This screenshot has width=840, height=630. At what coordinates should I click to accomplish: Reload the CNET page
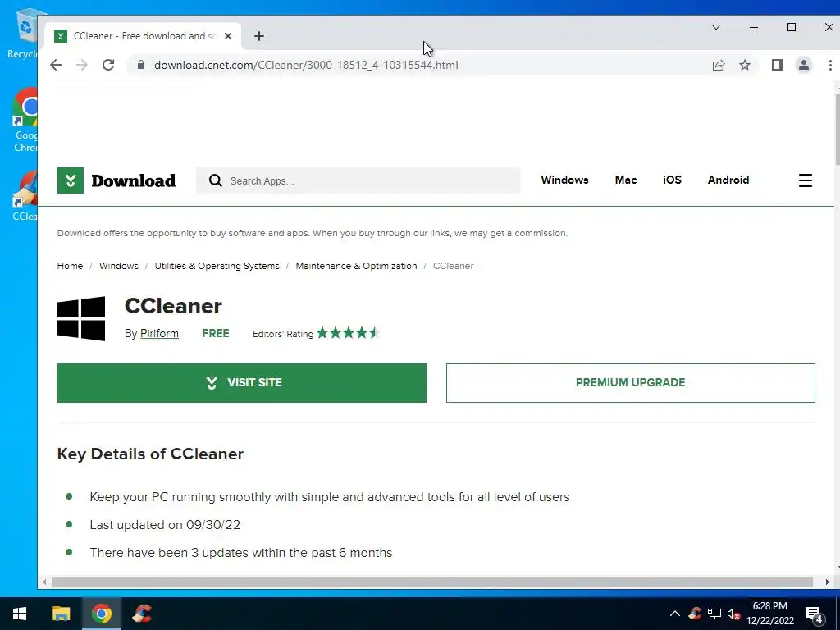108,65
